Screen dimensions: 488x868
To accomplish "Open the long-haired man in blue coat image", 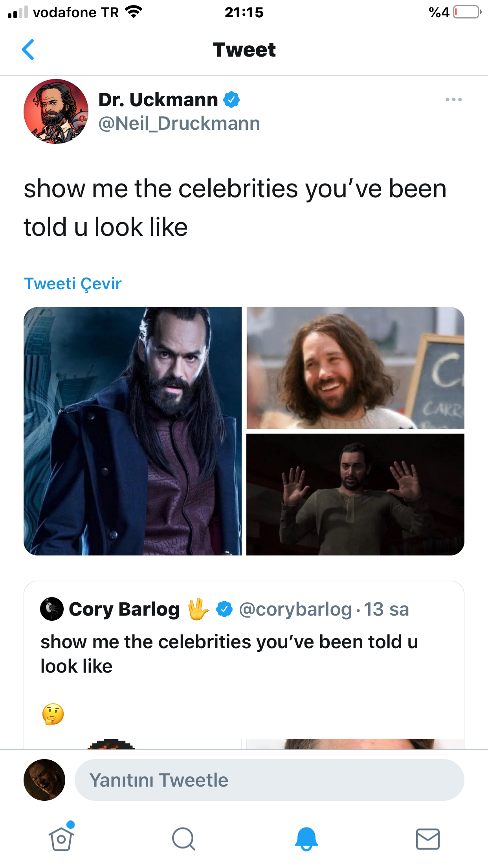I will 132,431.
